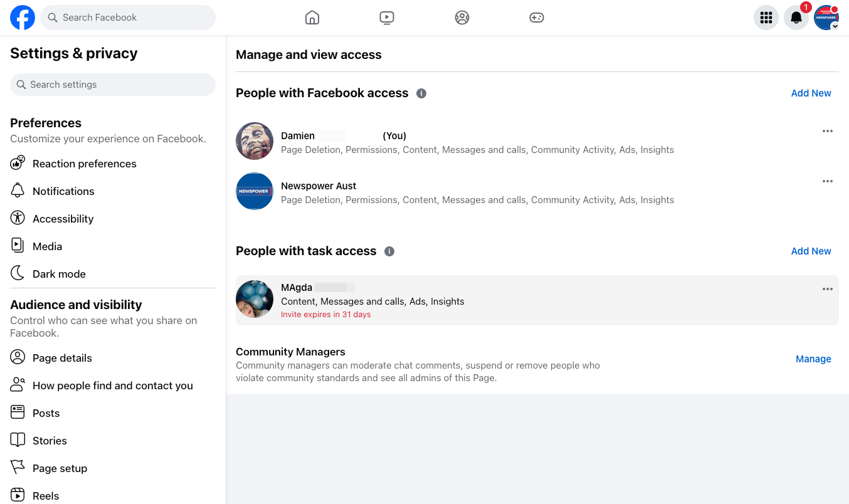Open the Newspower account profile menu

click(x=826, y=18)
